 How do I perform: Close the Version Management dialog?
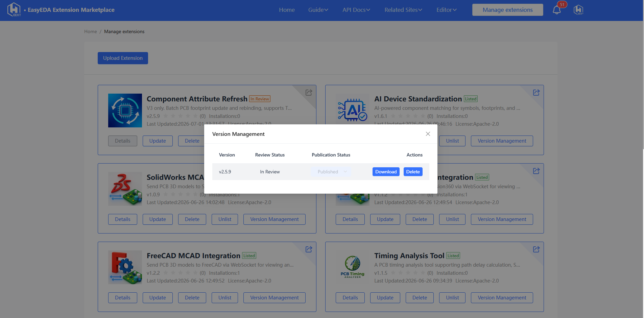428,134
